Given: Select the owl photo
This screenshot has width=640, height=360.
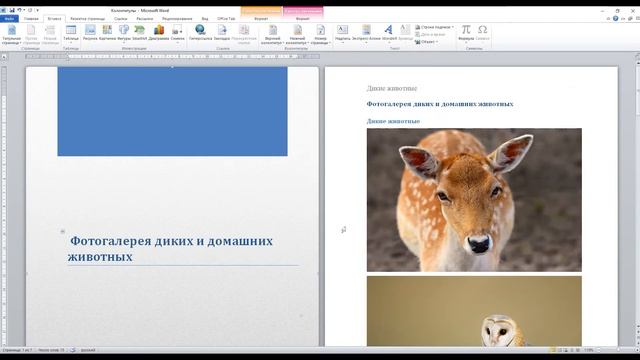Looking at the screenshot, I should [x=474, y=311].
